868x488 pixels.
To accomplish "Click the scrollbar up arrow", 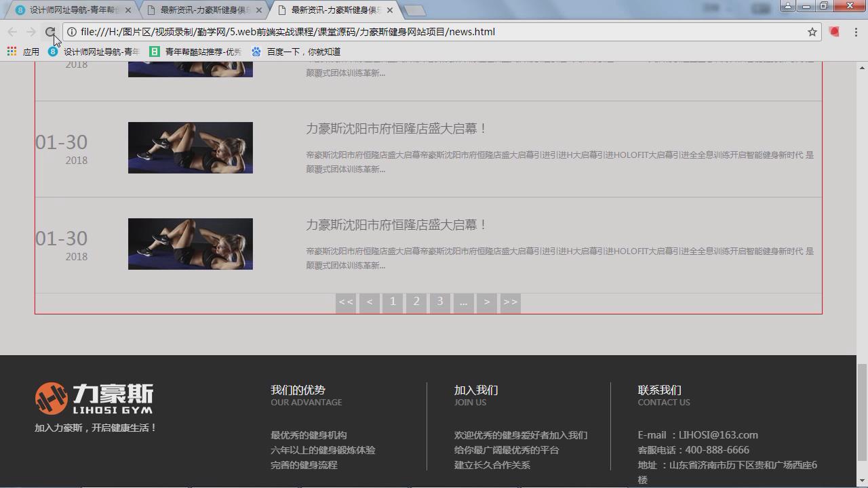I will [x=862, y=67].
